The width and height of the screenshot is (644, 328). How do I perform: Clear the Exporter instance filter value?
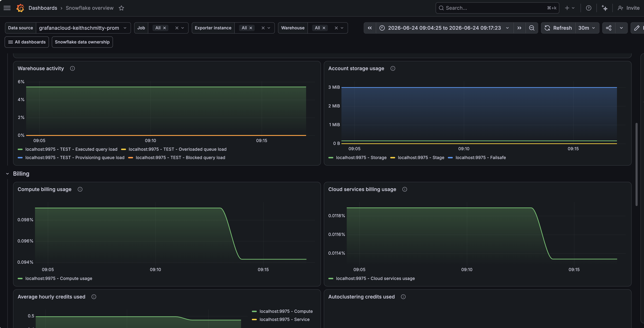tap(263, 28)
